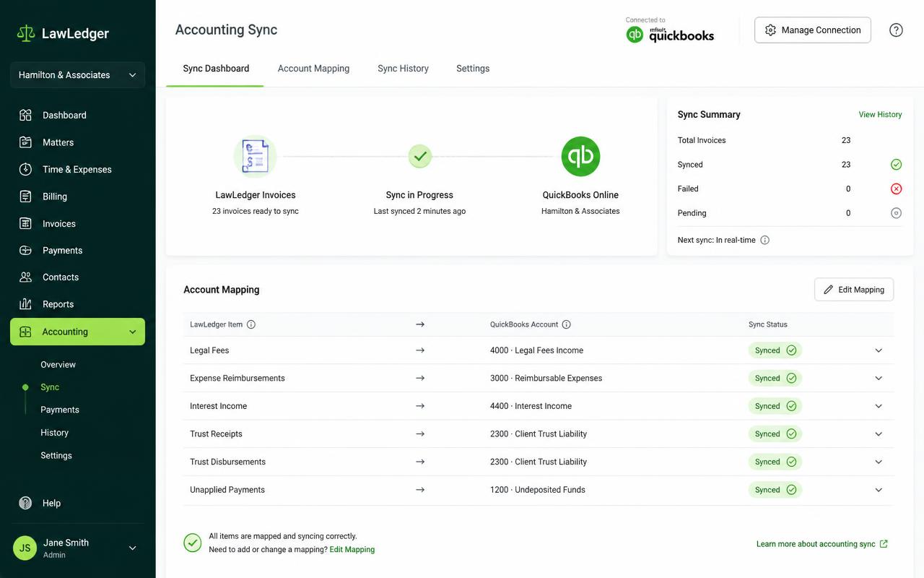Collapse the Accounting sidebar section
Image resolution: width=924 pixels, height=578 pixels.
pos(132,332)
